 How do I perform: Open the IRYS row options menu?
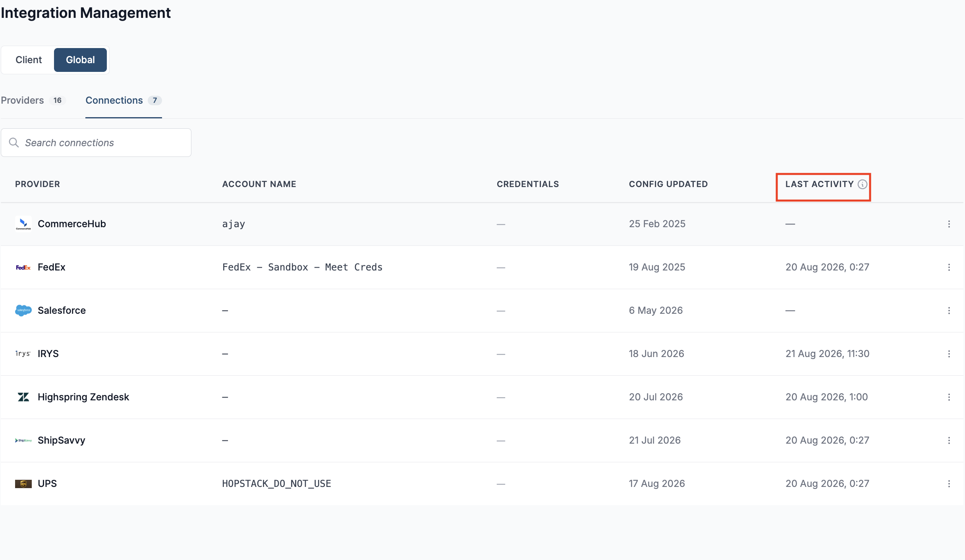949,354
